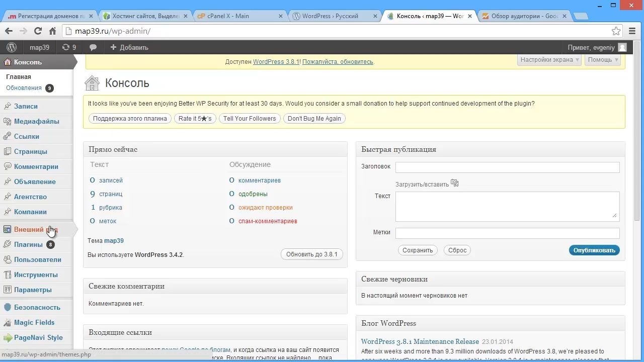
Task: Click the Агентство pushpin icon
Action: click(7, 197)
